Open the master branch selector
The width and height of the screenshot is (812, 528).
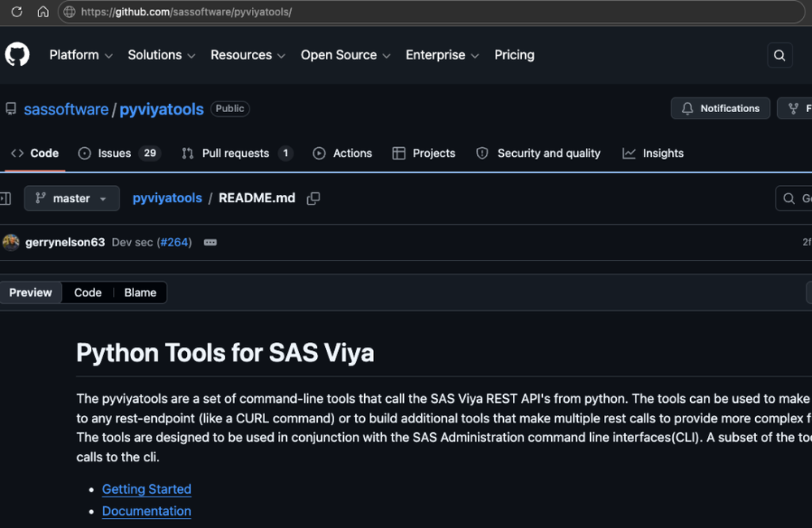click(72, 198)
